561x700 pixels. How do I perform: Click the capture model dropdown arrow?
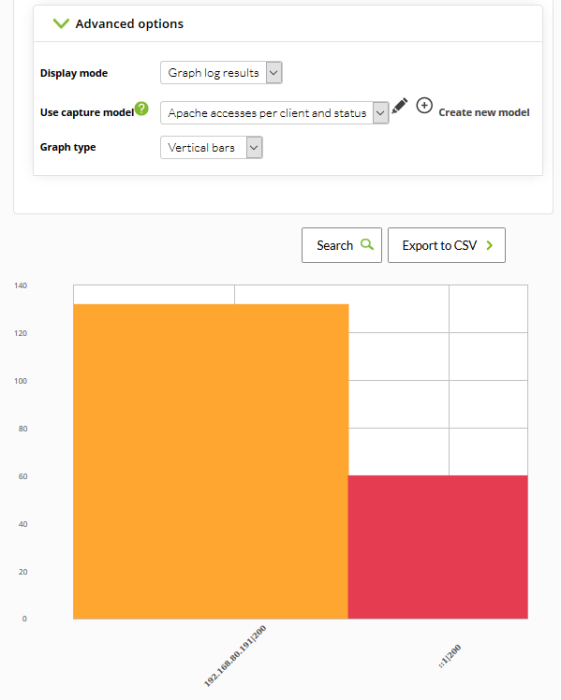(380, 113)
